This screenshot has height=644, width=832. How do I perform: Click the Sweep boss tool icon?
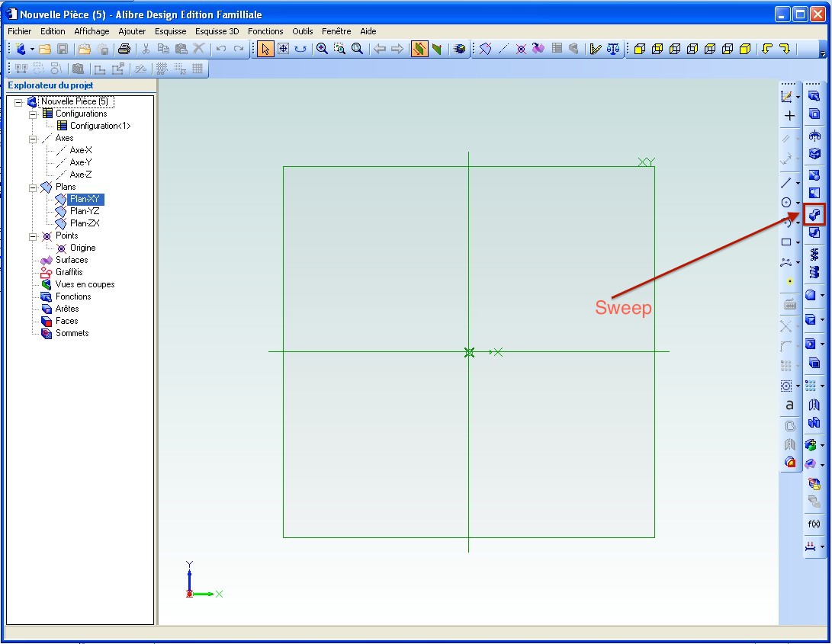click(814, 214)
